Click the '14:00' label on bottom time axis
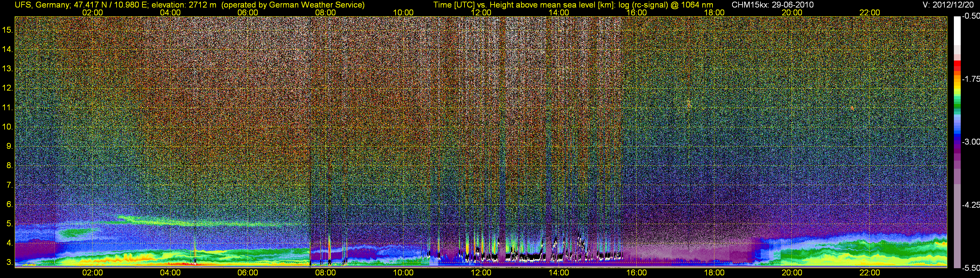This screenshot has width=980, height=278. click(x=559, y=273)
